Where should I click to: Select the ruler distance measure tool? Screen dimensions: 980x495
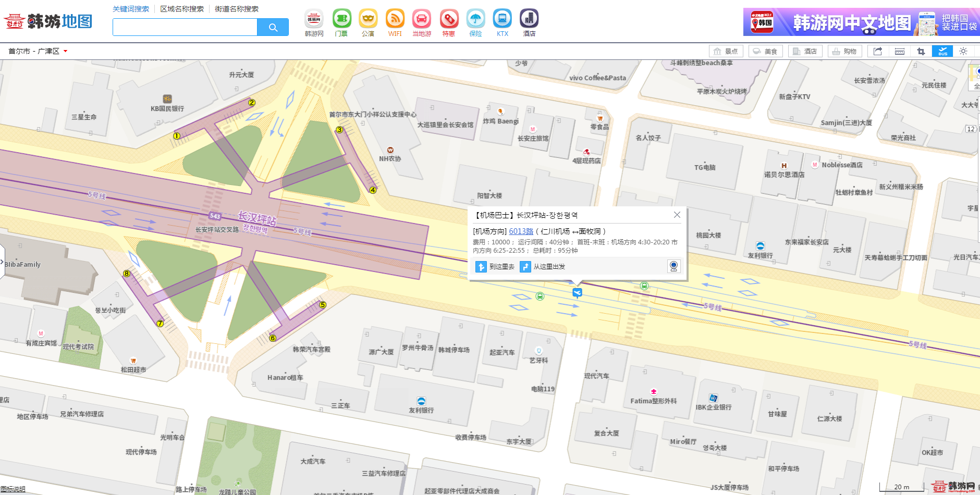pyautogui.click(x=899, y=51)
